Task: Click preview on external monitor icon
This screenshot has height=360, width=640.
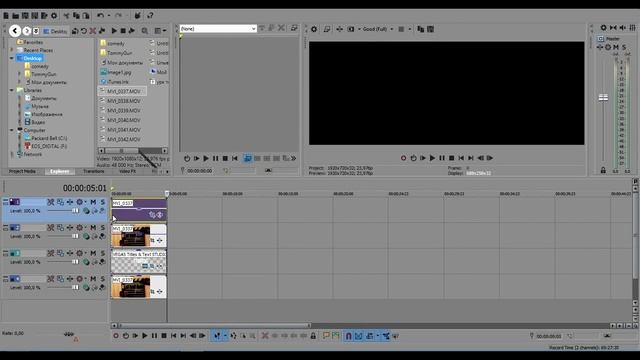Action: point(327,29)
